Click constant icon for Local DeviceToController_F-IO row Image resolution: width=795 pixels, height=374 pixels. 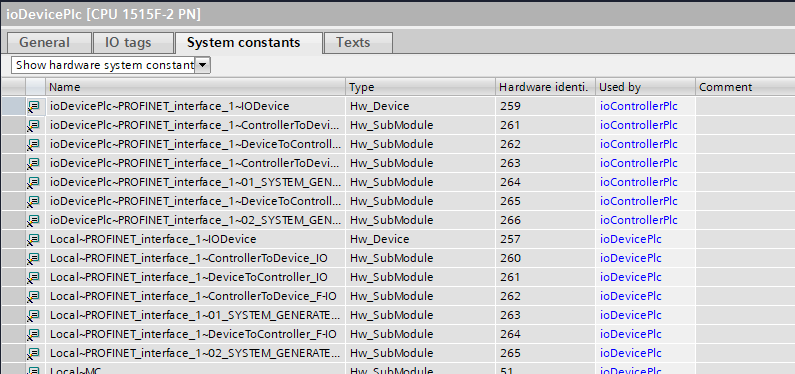tap(33, 334)
